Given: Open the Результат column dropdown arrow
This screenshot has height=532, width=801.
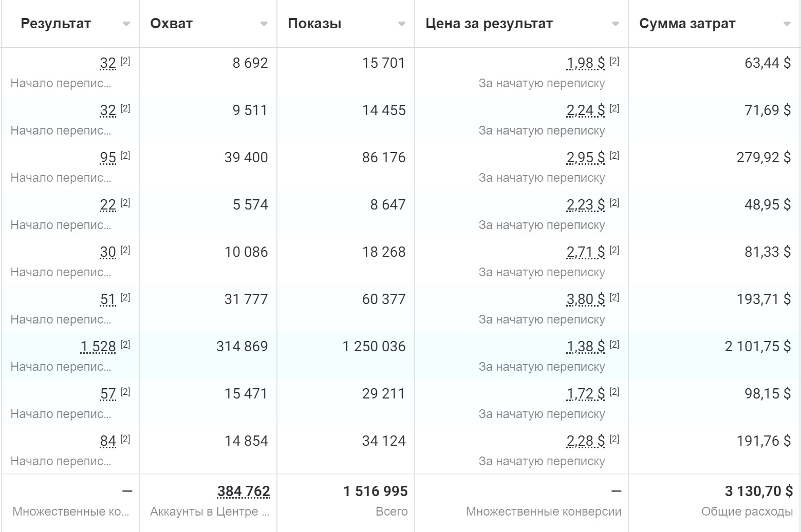Looking at the screenshot, I should [126, 24].
